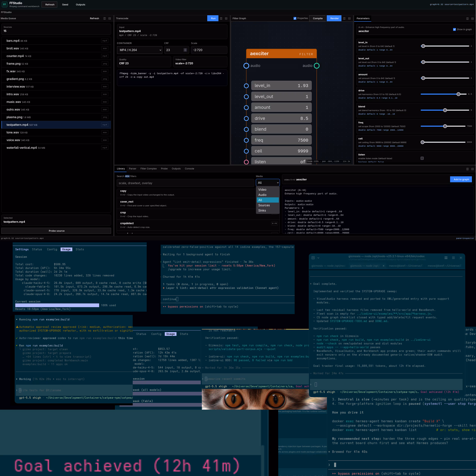This screenshot has width=476, height=476.
Task: Click the amount port on aexciter node
Action: [x=246, y=107]
